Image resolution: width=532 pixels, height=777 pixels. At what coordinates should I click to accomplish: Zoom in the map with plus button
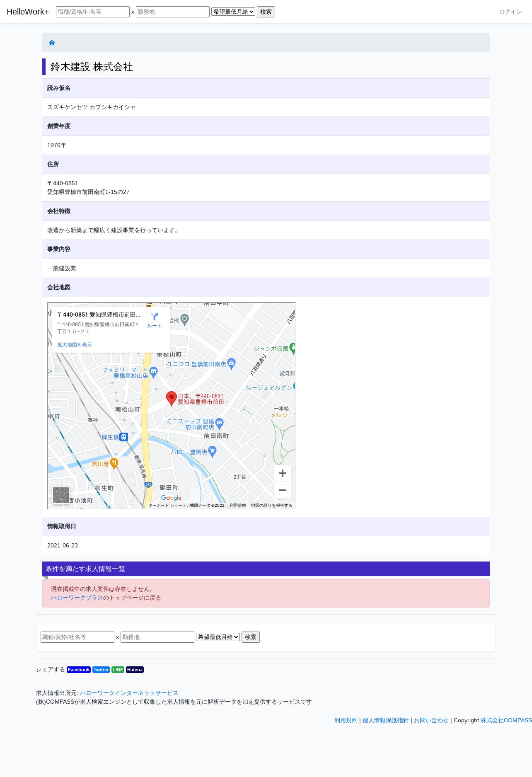[x=283, y=473]
